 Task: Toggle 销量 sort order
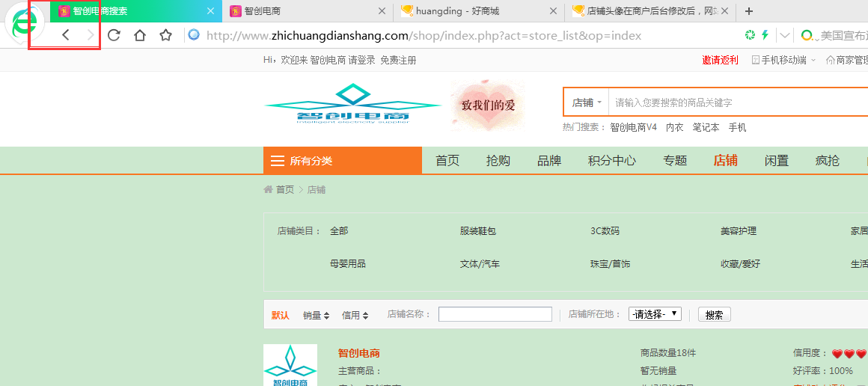(x=316, y=315)
